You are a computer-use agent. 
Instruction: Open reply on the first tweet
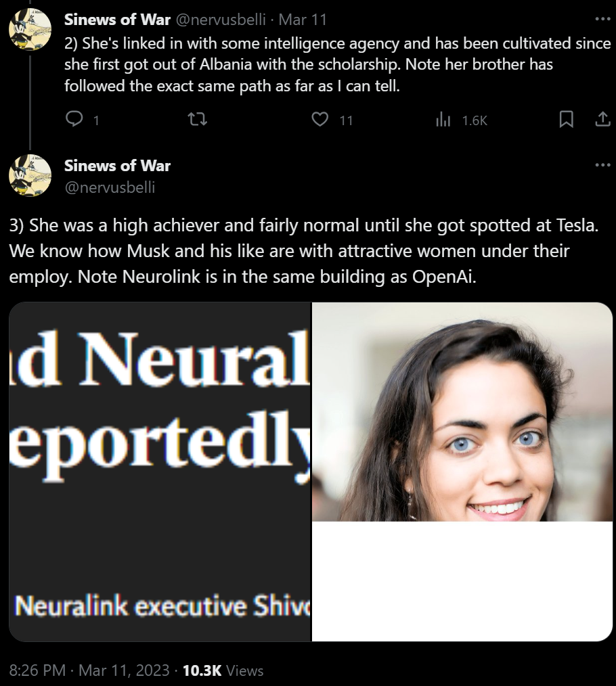click(74, 119)
